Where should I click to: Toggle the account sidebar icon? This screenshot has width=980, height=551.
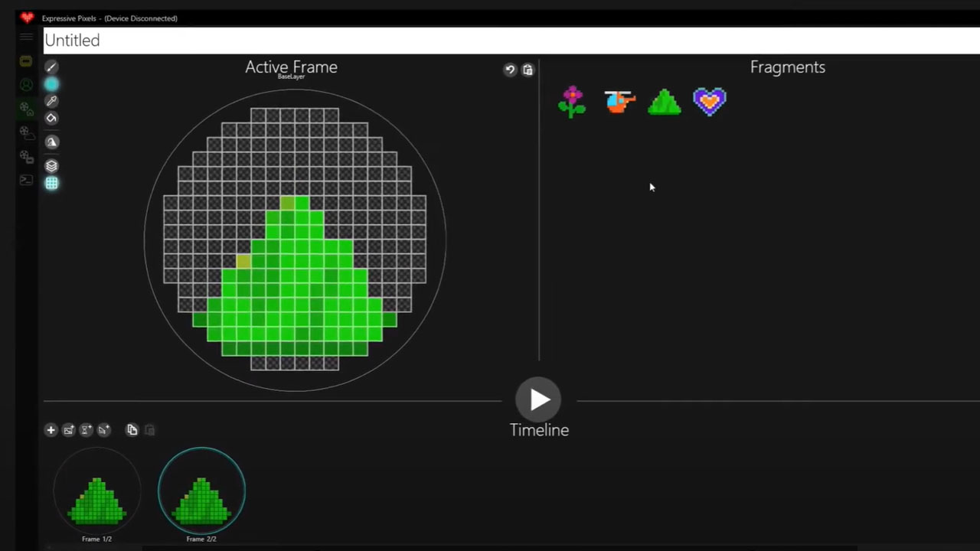pyautogui.click(x=26, y=84)
